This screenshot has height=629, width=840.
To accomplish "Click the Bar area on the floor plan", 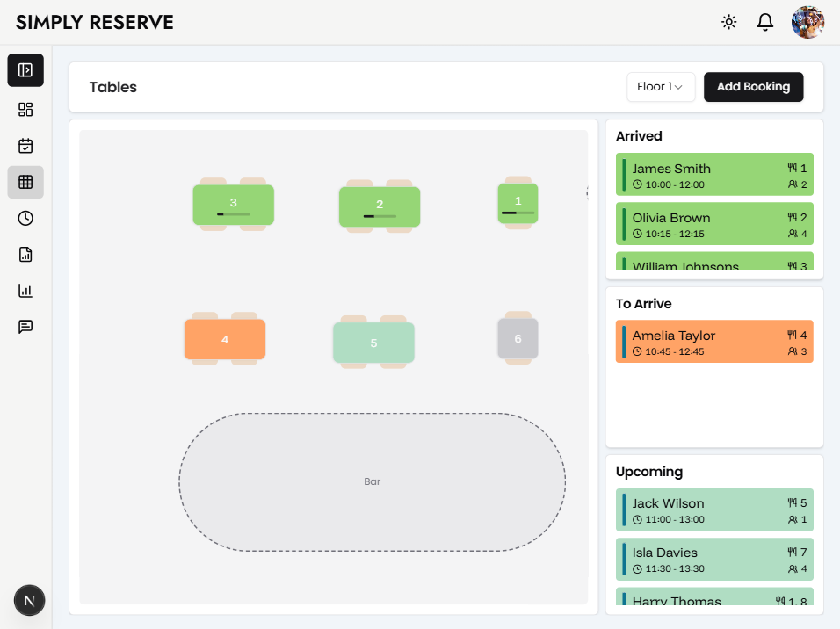I will [x=373, y=481].
